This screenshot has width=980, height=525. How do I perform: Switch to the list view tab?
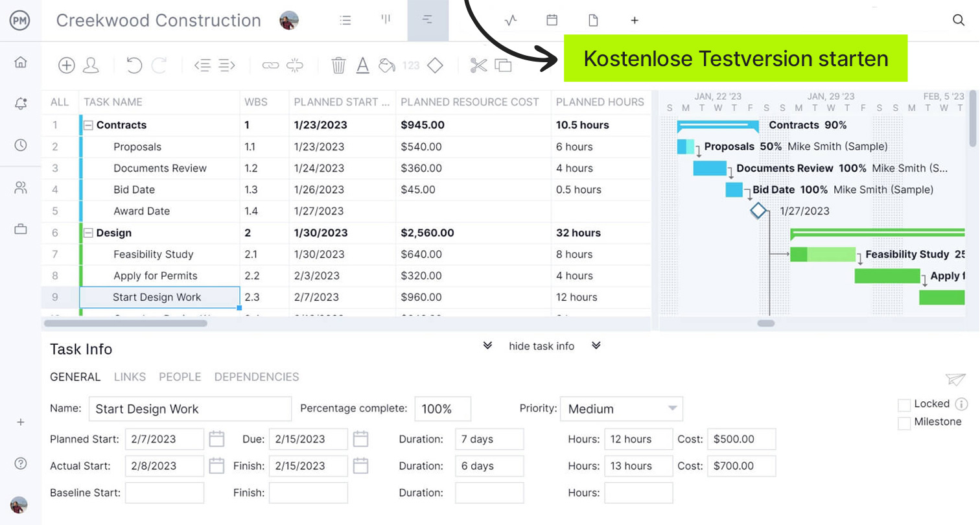345,20
